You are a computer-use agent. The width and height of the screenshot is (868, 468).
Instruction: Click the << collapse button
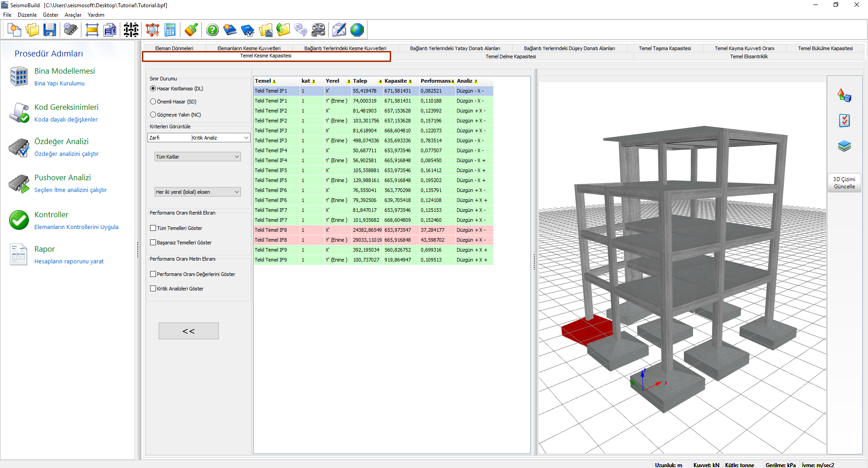click(189, 331)
